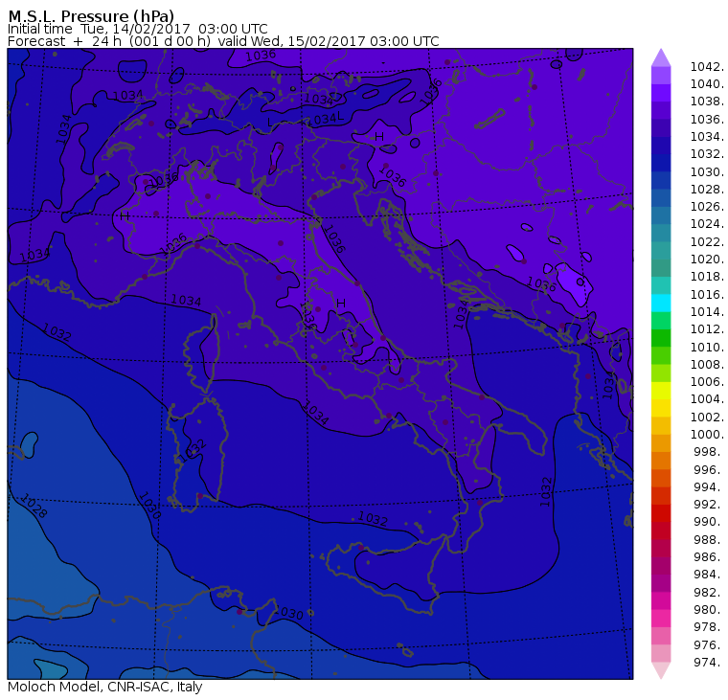Click the "M.S.L. Pressure (hPa)" chart title
The width and height of the screenshot is (728, 700).
click(91, 16)
